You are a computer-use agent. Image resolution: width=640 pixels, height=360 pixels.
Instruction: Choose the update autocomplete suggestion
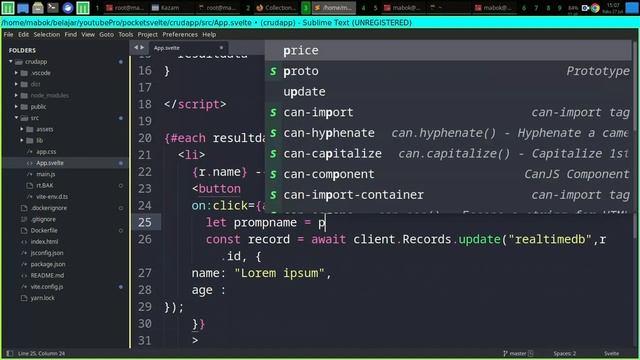(448, 92)
